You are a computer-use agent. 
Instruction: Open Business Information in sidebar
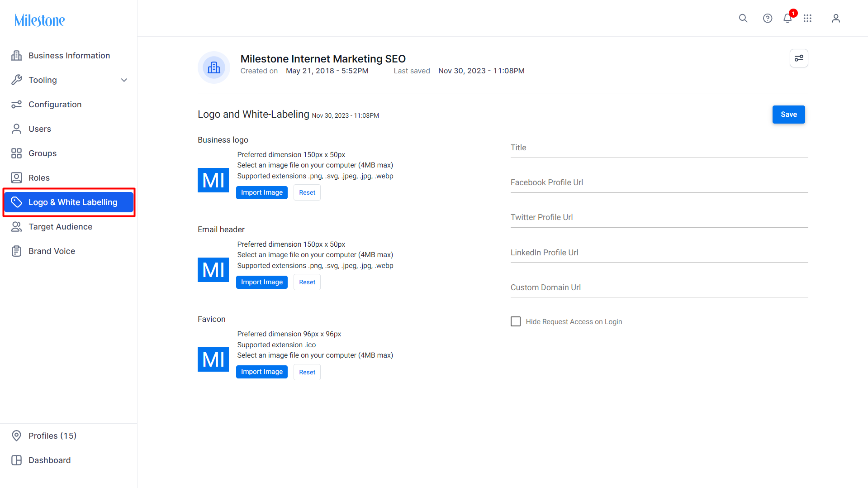click(x=69, y=56)
